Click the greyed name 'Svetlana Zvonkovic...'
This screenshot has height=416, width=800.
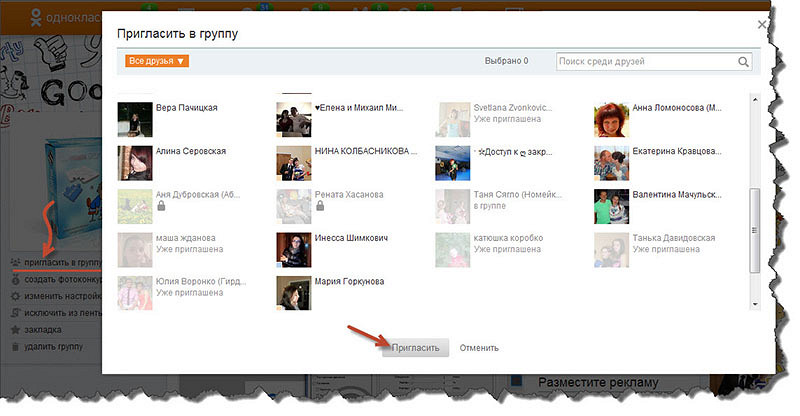click(513, 108)
